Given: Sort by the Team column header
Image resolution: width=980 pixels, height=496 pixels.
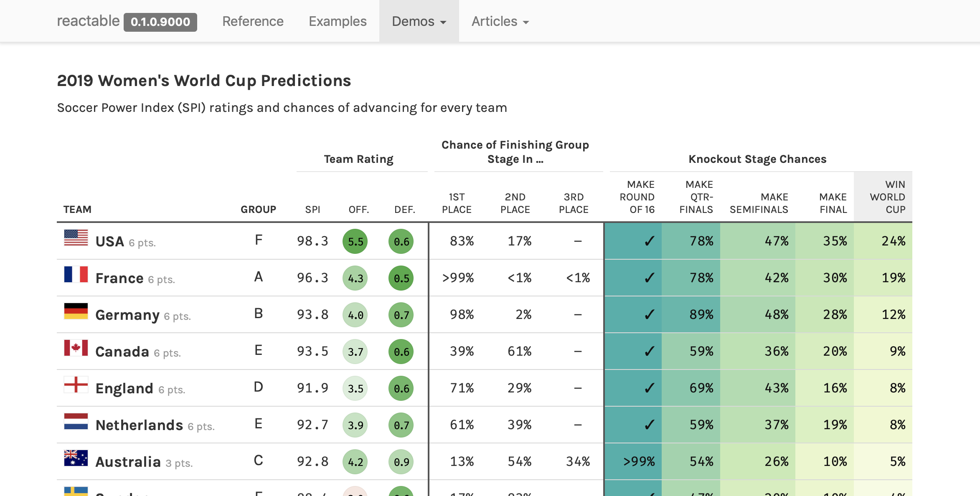Looking at the screenshot, I should [x=77, y=210].
